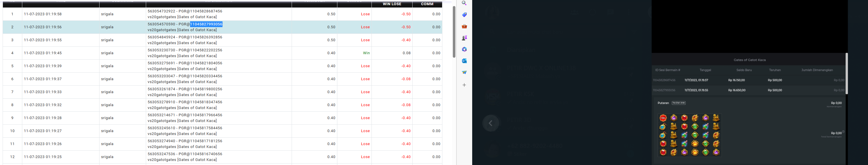This screenshot has width=868, height=165.
Task: Open the Games chess-piece sidebar icon
Action: pos(464,37)
